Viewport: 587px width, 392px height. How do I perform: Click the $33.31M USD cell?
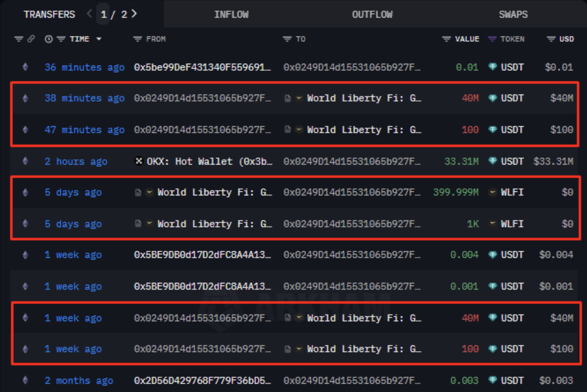tap(553, 161)
